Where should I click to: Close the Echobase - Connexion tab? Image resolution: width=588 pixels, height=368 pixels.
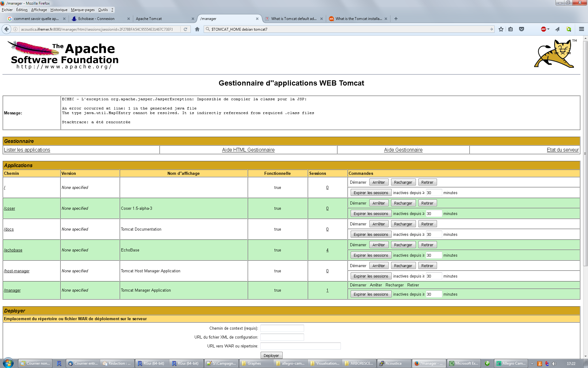(129, 19)
